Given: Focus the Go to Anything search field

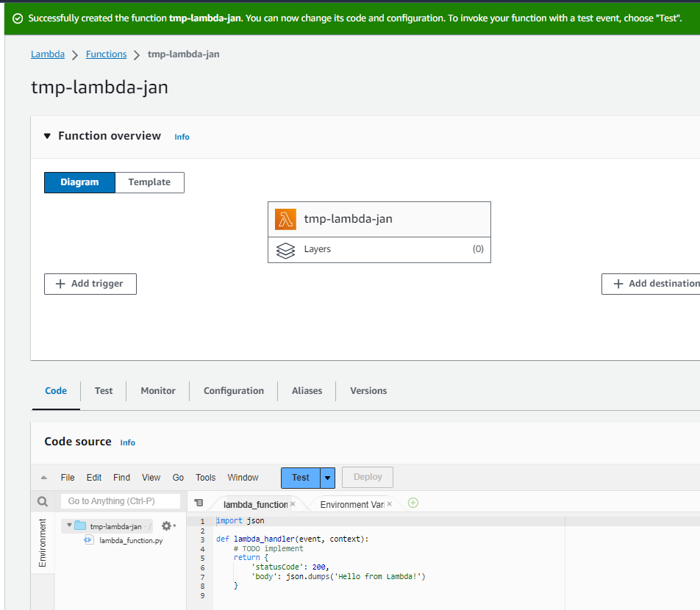Looking at the screenshot, I should 121,501.
